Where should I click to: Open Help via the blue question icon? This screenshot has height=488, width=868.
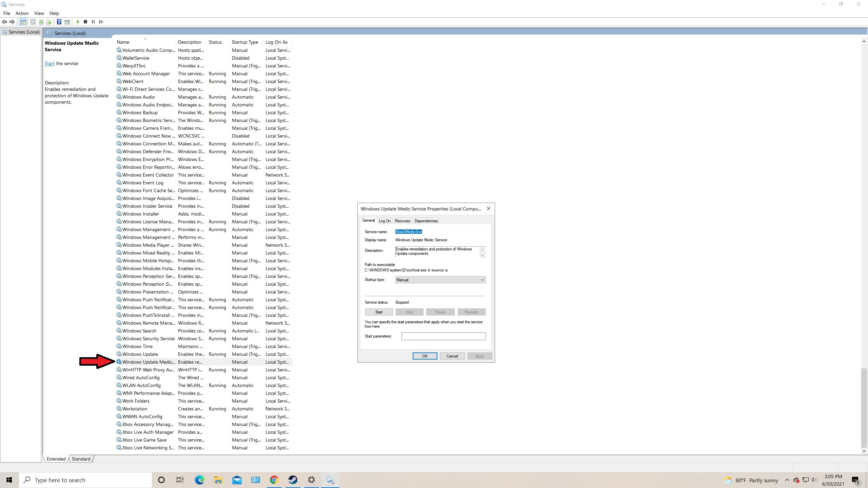coord(59,22)
